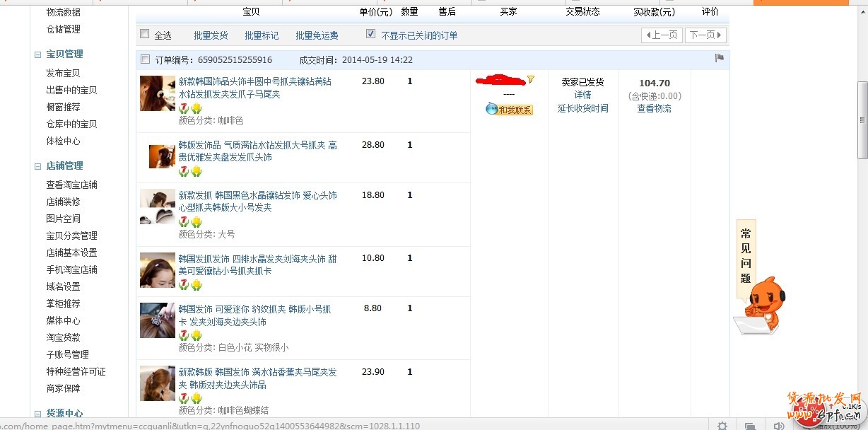Tick checkbox for order 659052515255916
This screenshot has height=430, width=868.
pyautogui.click(x=146, y=59)
